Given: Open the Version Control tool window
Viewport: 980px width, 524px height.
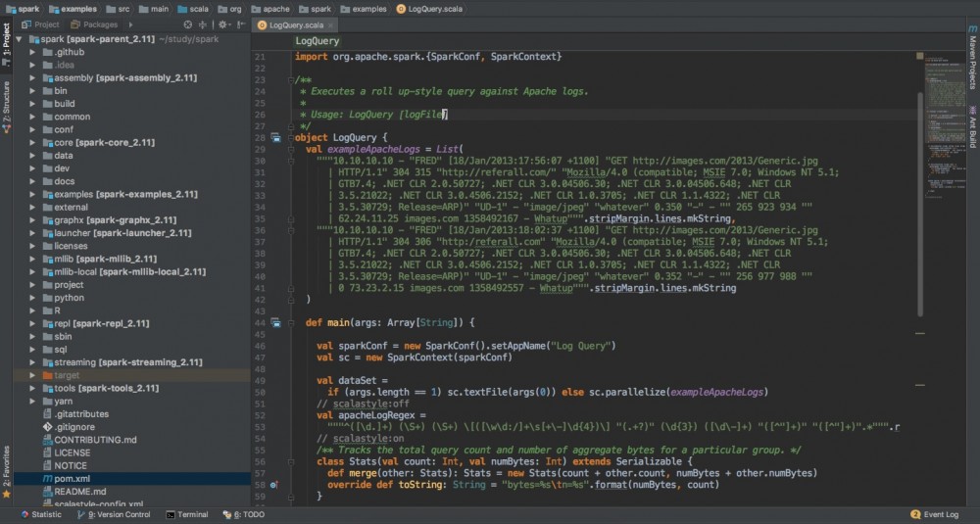Looking at the screenshot, I should [113, 514].
